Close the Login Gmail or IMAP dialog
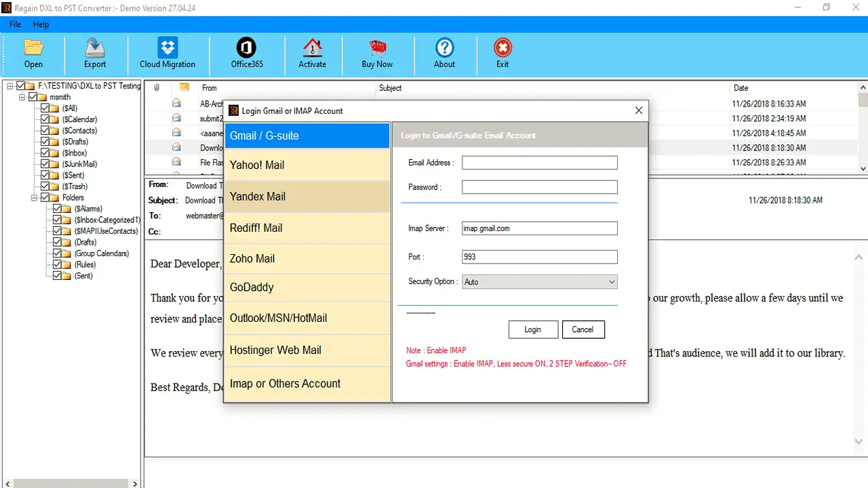The width and height of the screenshot is (868, 488). [x=638, y=110]
